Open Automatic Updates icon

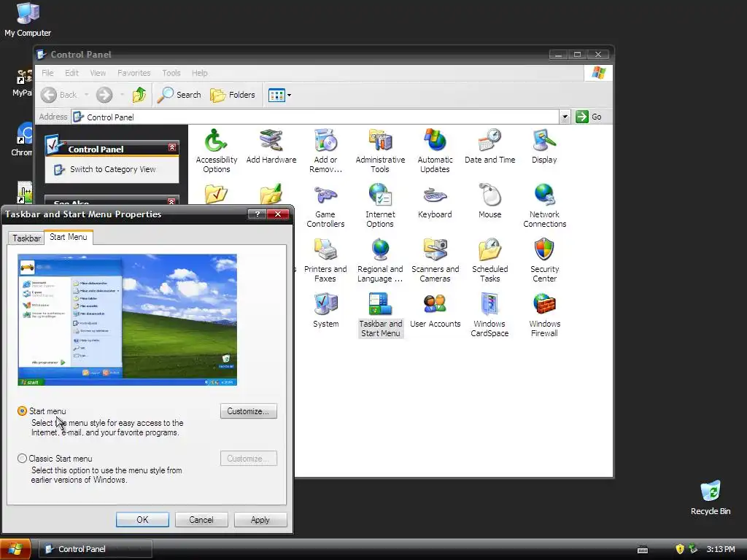point(435,150)
